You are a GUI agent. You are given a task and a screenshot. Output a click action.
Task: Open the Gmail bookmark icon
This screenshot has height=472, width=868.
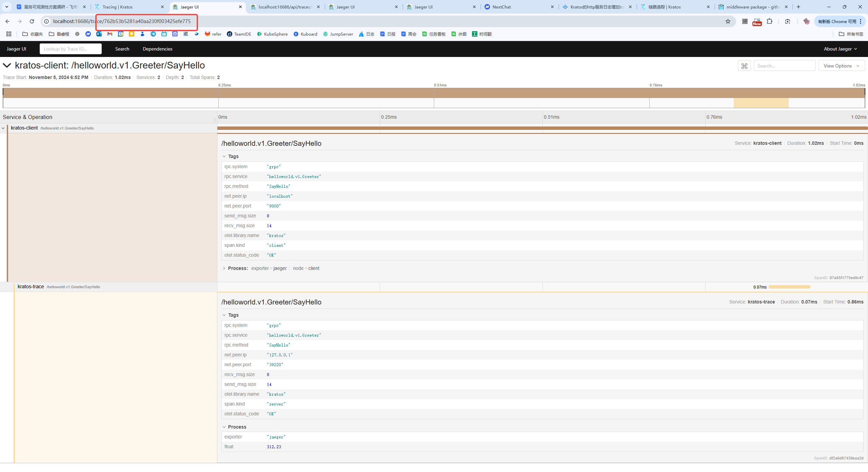(x=110, y=34)
